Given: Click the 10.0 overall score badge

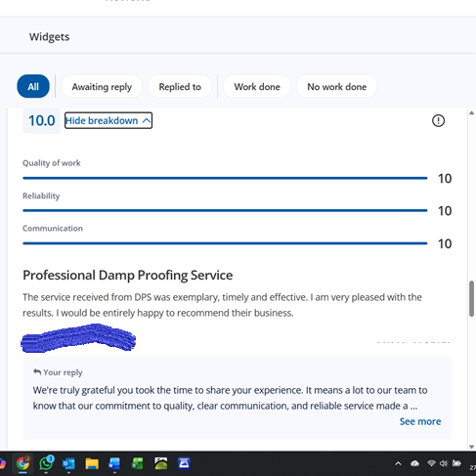Looking at the screenshot, I should (41, 120).
